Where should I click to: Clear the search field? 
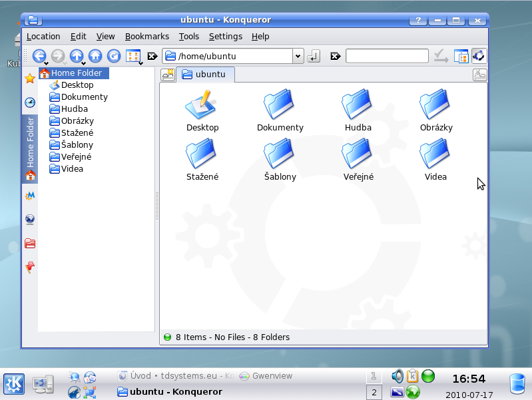pyautogui.click(x=335, y=56)
